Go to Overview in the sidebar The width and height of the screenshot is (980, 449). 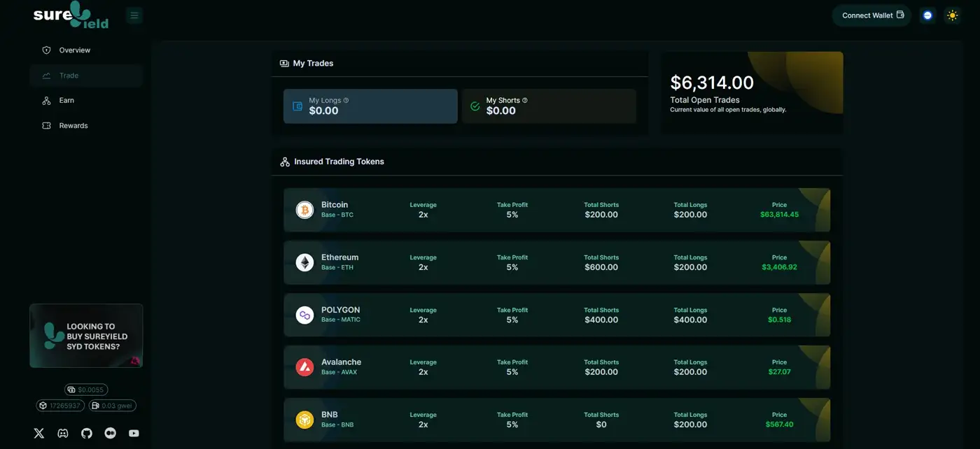coord(74,50)
